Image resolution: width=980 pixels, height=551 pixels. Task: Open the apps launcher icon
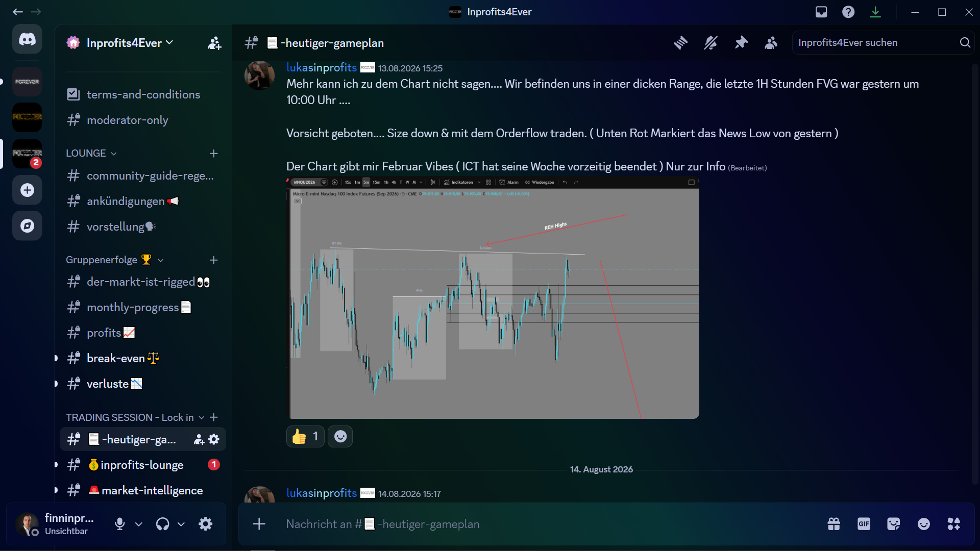(x=953, y=524)
